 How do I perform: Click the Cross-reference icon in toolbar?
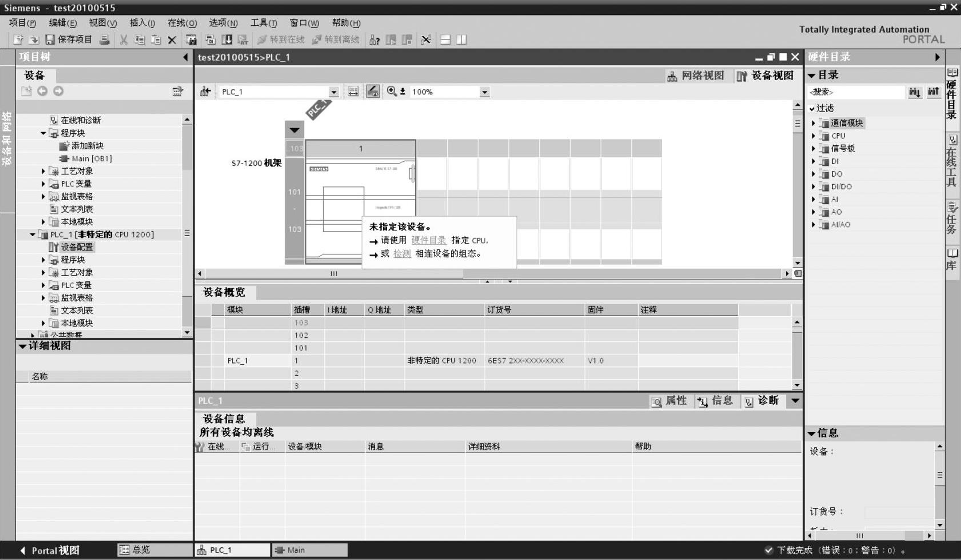click(426, 39)
